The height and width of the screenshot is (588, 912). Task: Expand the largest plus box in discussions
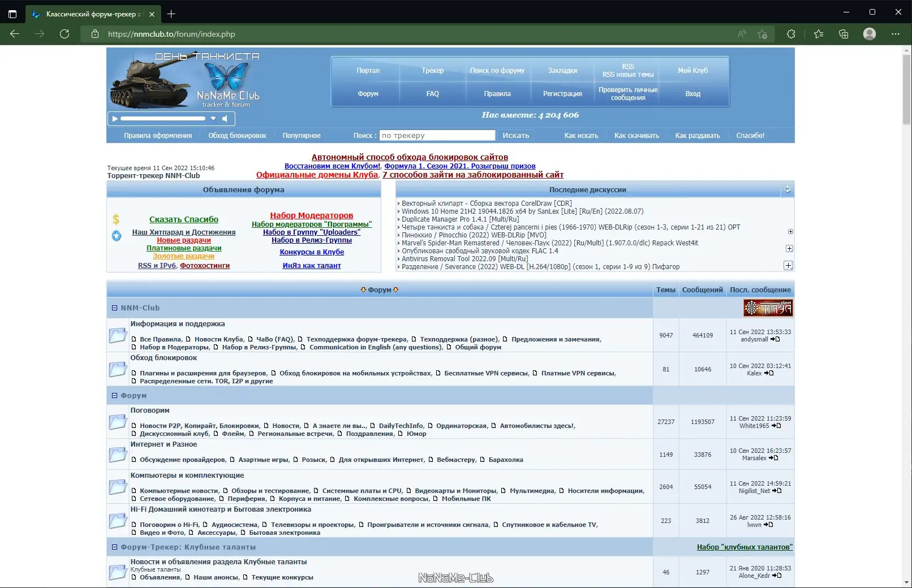788,266
